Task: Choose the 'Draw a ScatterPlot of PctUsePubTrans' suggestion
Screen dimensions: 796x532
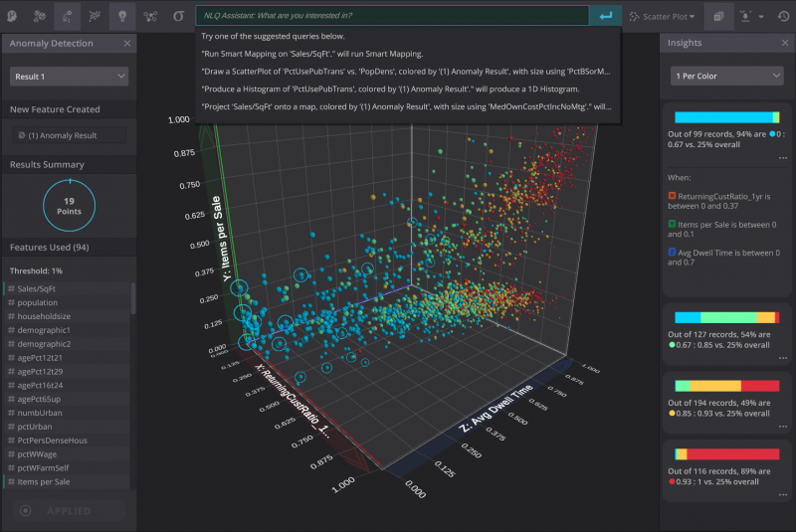Action: (x=408, y=72)
